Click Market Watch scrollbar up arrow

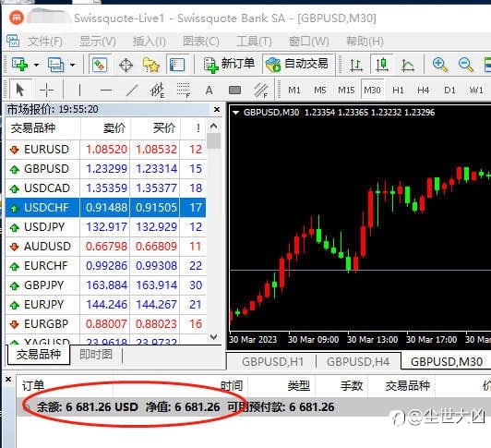(x=214, y=126)
